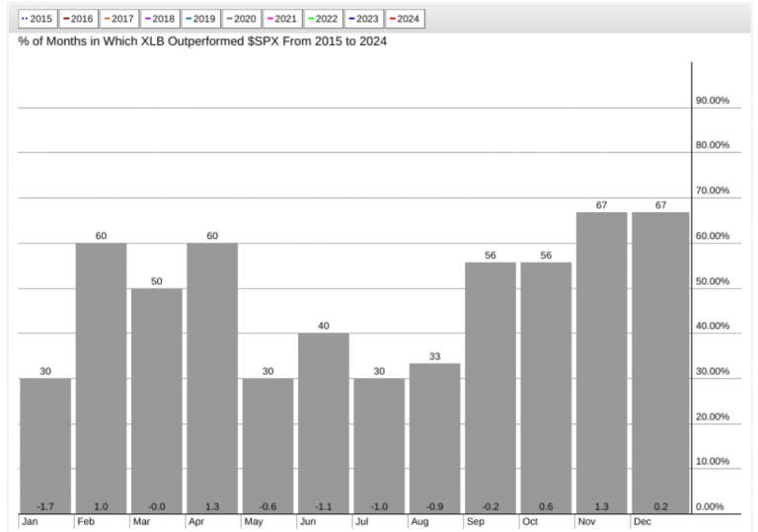Click the 90.00% y-axis label

(712, 100)
